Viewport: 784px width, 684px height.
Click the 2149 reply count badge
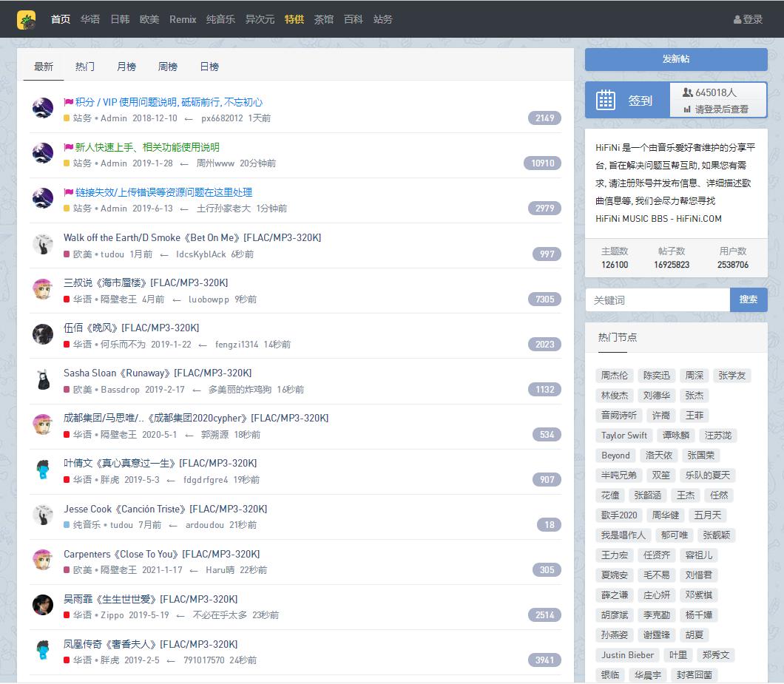pos(544,118)
